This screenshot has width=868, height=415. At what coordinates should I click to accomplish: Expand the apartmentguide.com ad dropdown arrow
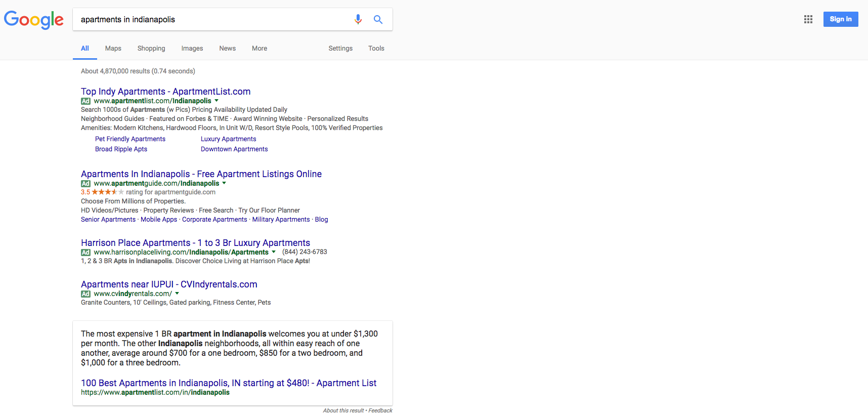click(224, 183)
